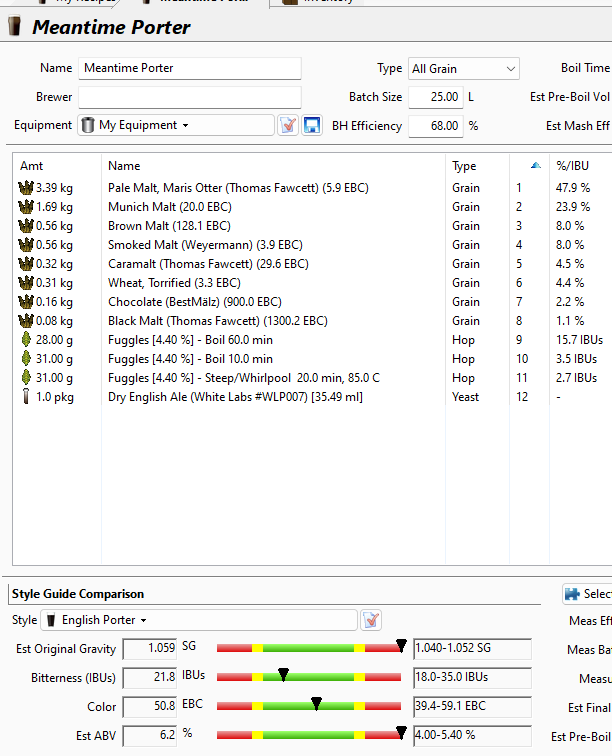
Task: Select Smoked Malt (Weyermann) row
Action: pyautogui.click(x=312, y=245)
